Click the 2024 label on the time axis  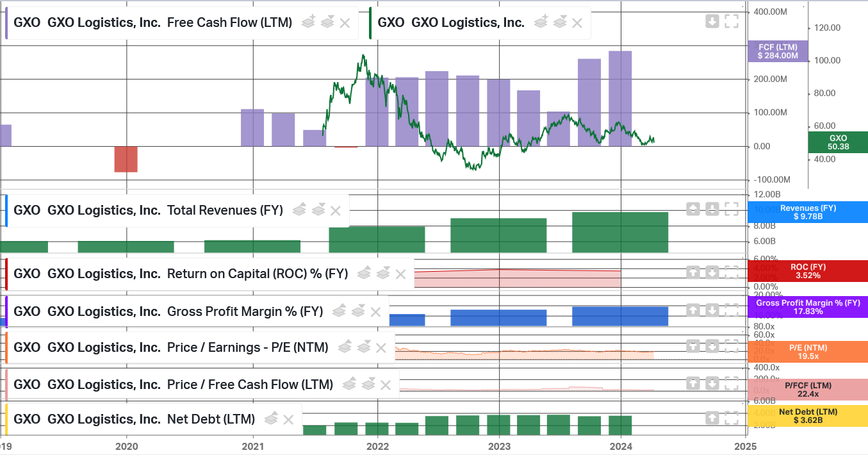(621, 446)
